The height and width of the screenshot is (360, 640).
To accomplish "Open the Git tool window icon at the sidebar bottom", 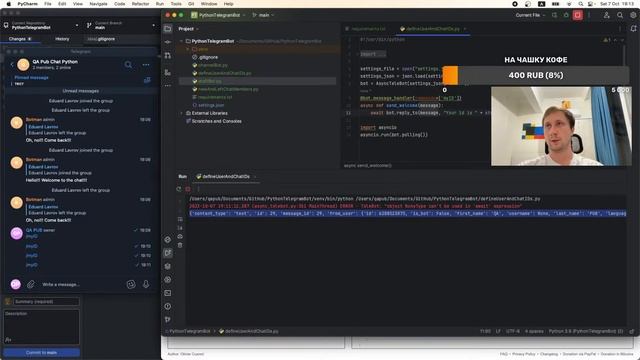I will click(168, 320).
